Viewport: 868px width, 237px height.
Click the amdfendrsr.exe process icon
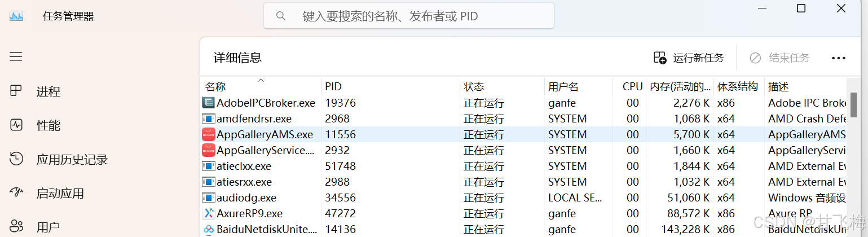click(x=209, y=118)
